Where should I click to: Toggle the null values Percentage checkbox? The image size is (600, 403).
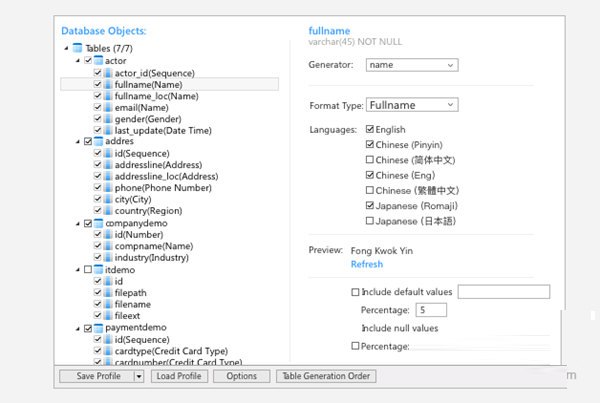355,346
